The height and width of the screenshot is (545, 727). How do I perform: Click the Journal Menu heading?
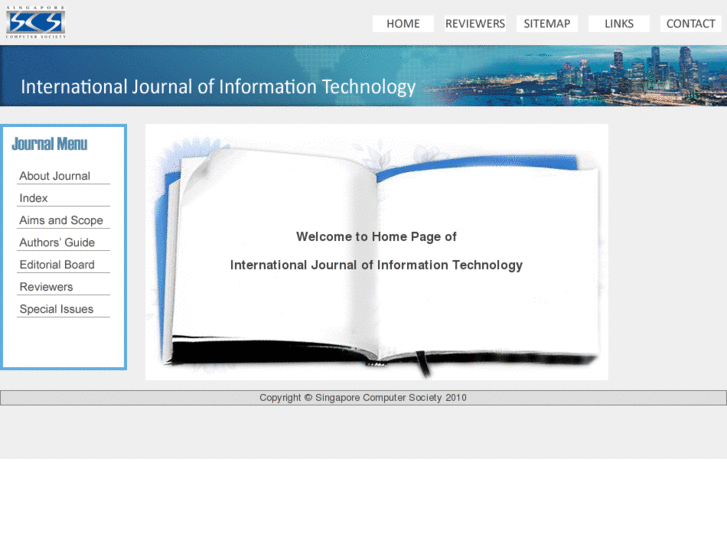tap(50, 144)
